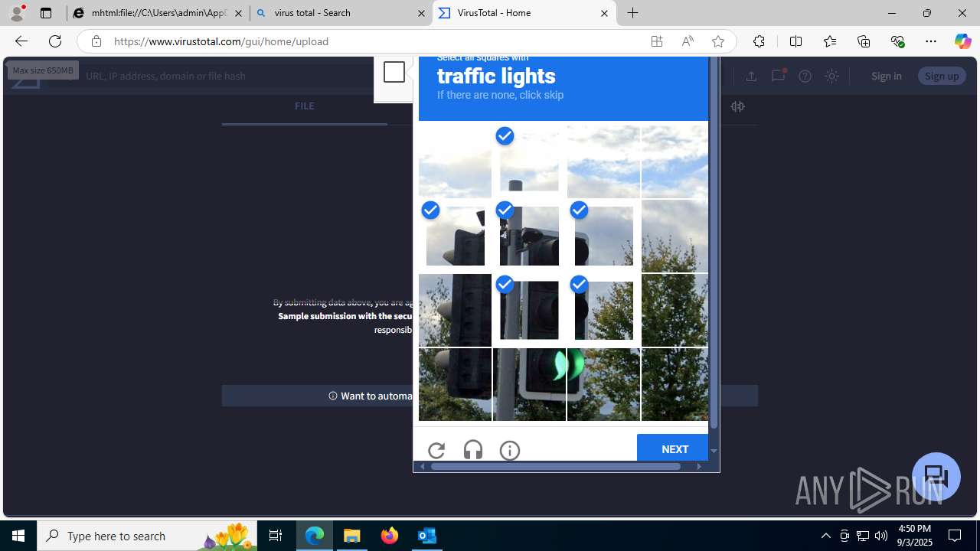This screenshot has height=551, width=980.
Task: Click the App available icon in the address bar
Action: (657, 41)
